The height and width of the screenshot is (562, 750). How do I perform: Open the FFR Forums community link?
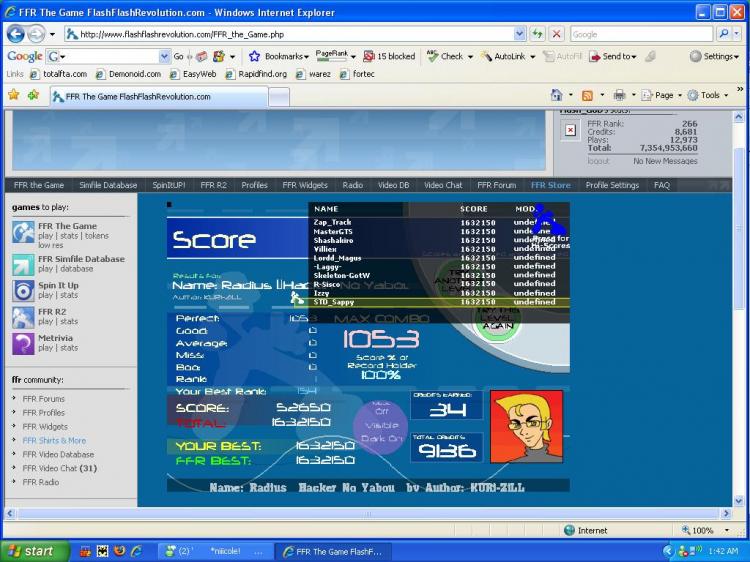point(43,399)
